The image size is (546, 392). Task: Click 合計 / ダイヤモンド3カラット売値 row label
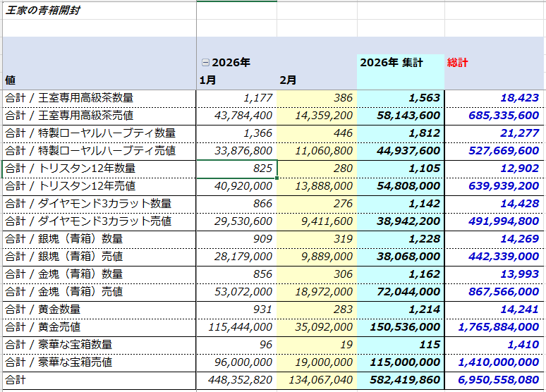coord(88,221)
